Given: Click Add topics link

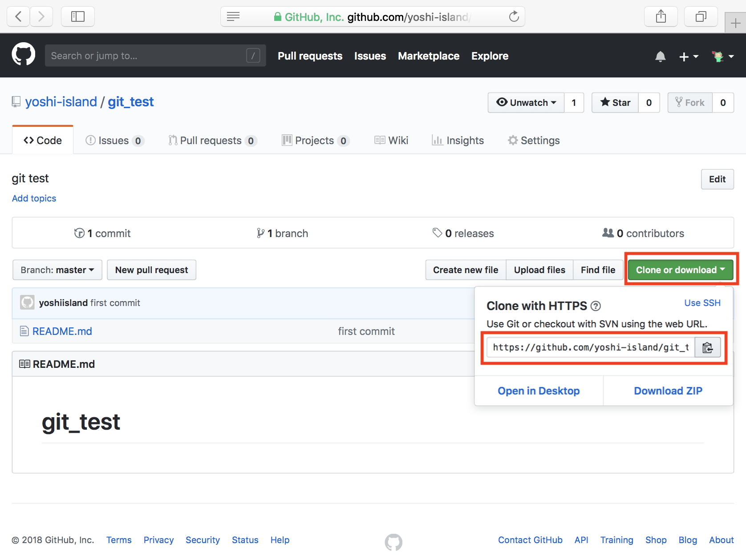Looking at the screenshot, I should (x=34, y=198).
